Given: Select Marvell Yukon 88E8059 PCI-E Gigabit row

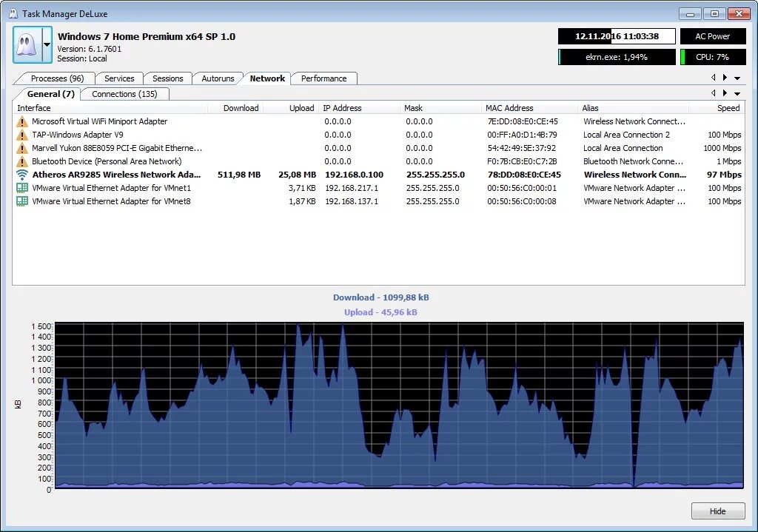Looking at the screenshot, I should pos(378,148).
